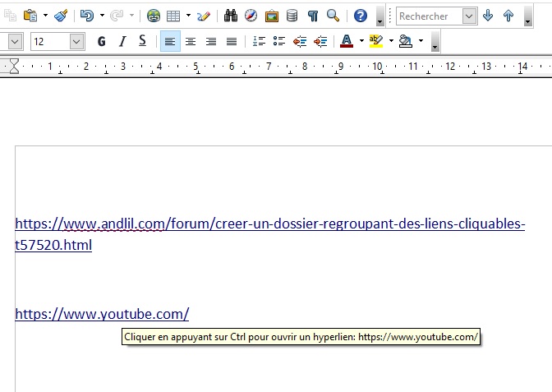
Task: Open the font name dropdown arrow
Action: point(15,42)
